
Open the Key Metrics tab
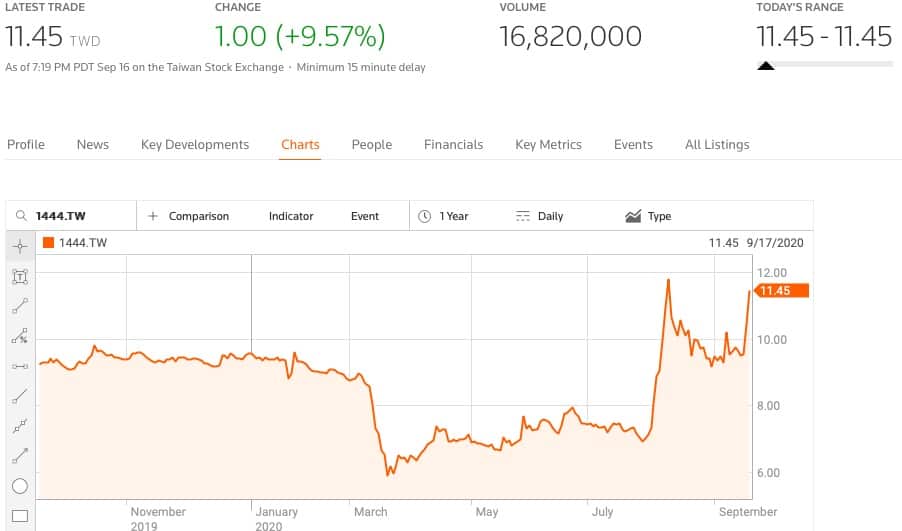(548, 145)
